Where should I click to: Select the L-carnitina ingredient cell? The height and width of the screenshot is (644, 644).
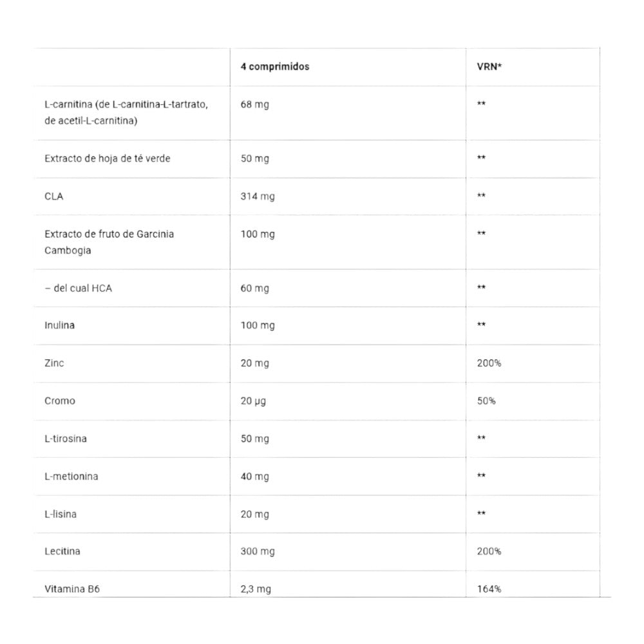[x=126, y=113]
